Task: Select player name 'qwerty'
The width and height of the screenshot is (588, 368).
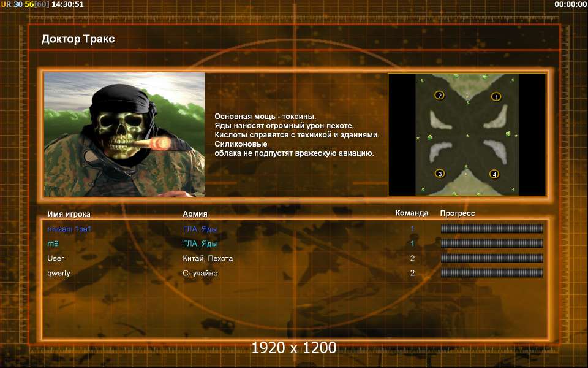Action: 59,274
